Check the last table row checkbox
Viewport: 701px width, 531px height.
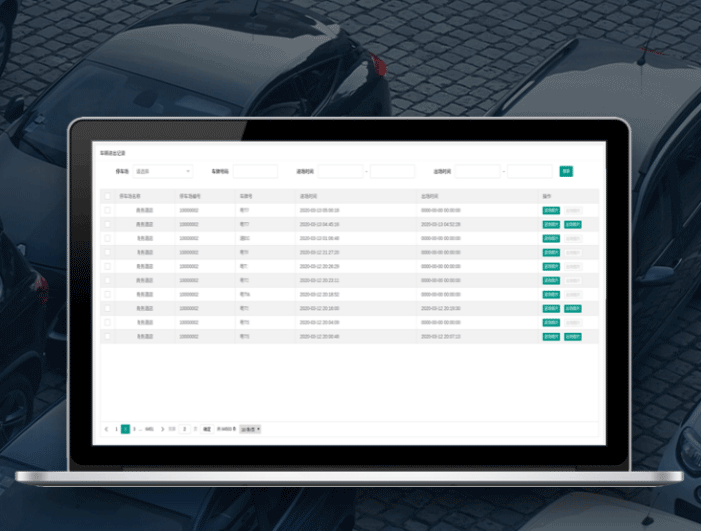click(x=108, y=337)
